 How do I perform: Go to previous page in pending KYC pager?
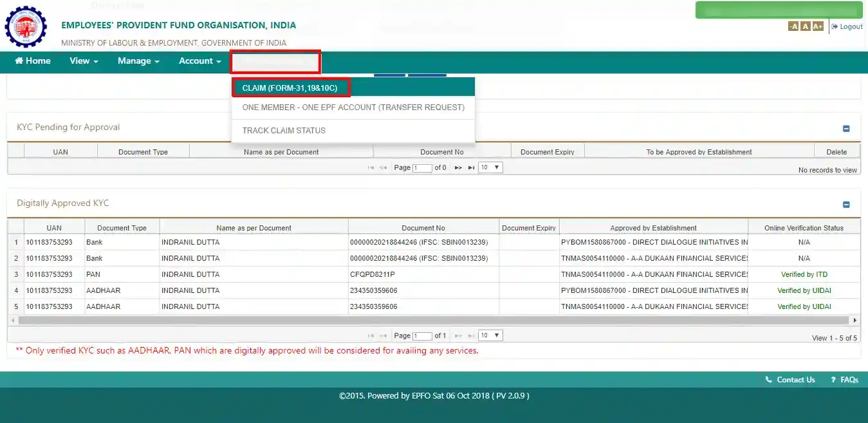pyautogui.click(x=383, y=167)
